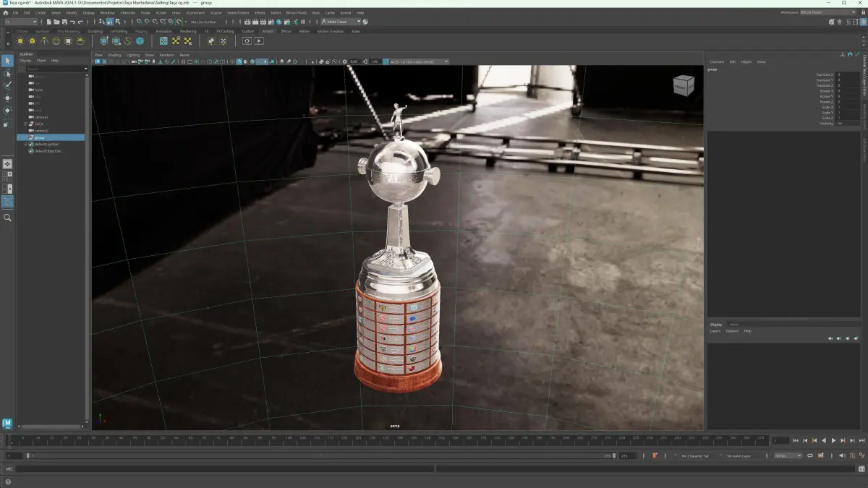Open the No Anim Layer dropdown
This screenshot has width=868, height=488.
point(739,455)
